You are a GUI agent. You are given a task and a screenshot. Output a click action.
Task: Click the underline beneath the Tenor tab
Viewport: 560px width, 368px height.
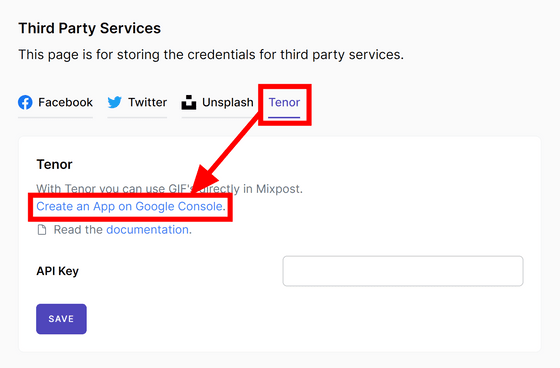(x=284, y=117)
